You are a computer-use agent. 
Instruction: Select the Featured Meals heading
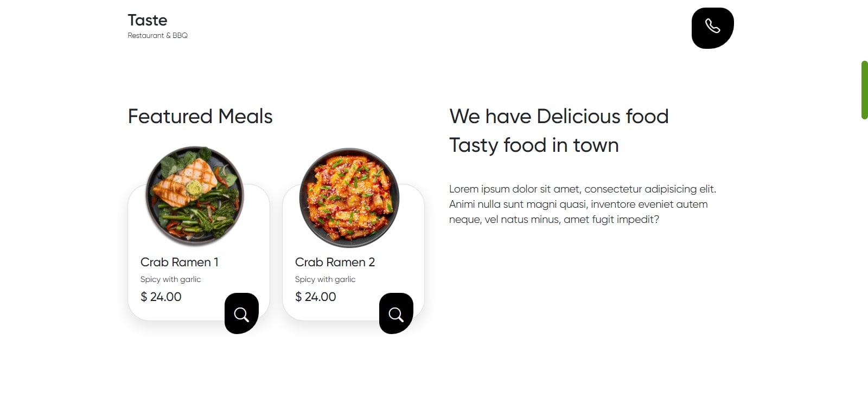point(200,117)
